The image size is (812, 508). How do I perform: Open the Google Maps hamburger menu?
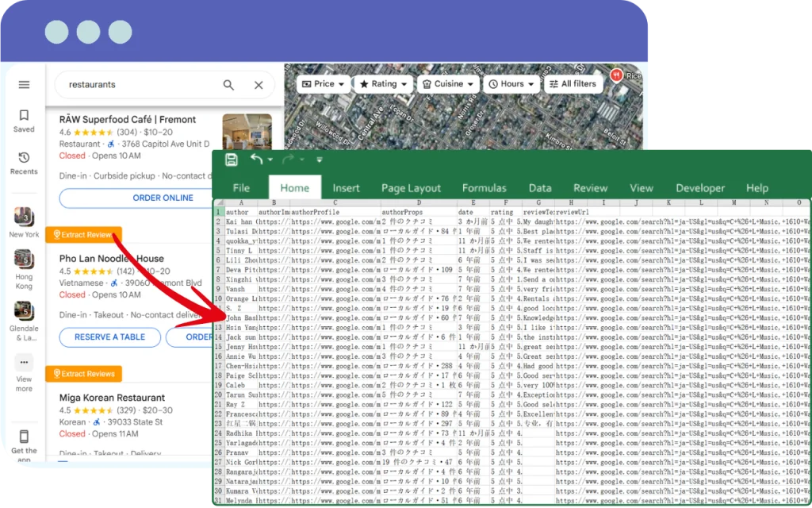click(24, 84)
